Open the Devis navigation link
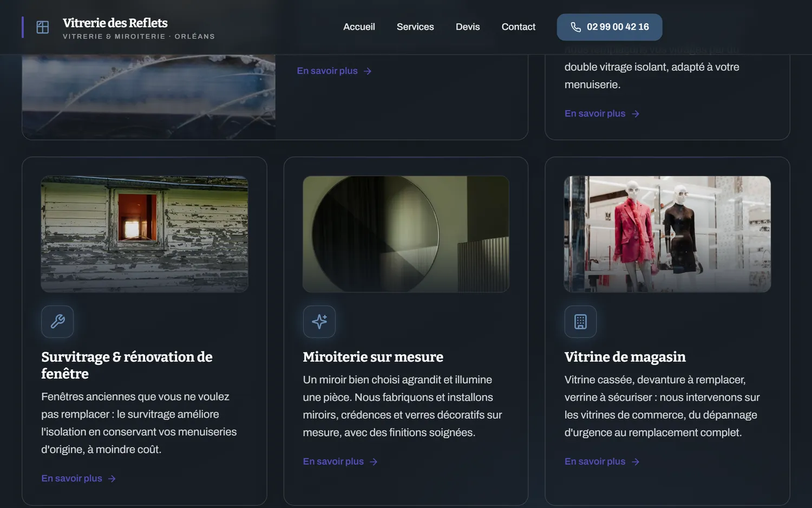Image resolution: width=812 pixels, height=508 pixels. click(x=468, y=27)
